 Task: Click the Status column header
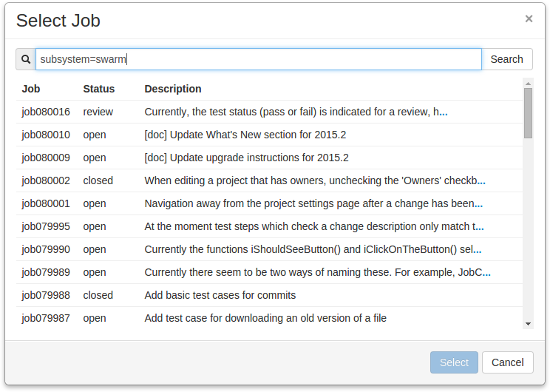point(98,89)
